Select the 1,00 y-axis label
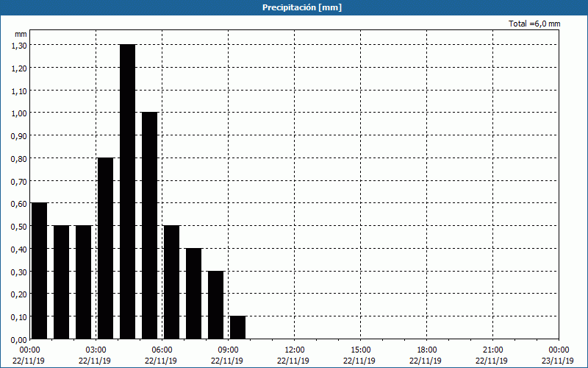 (19, 113)
